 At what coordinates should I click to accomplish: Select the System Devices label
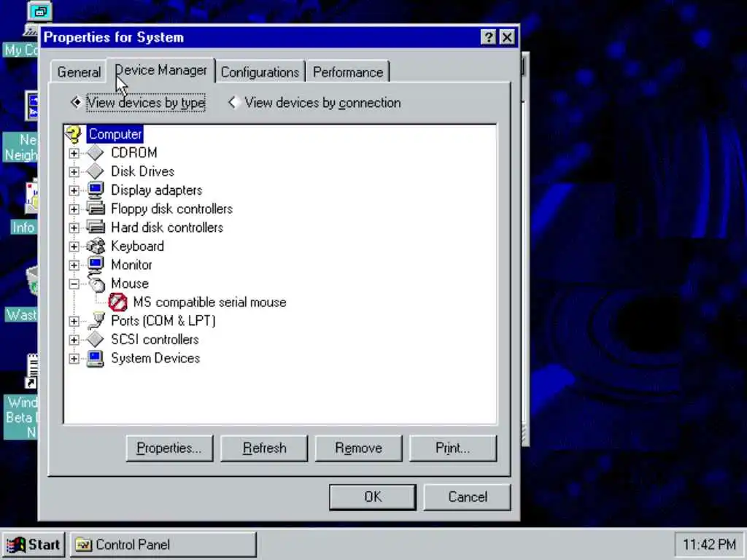tap(155, 358)
